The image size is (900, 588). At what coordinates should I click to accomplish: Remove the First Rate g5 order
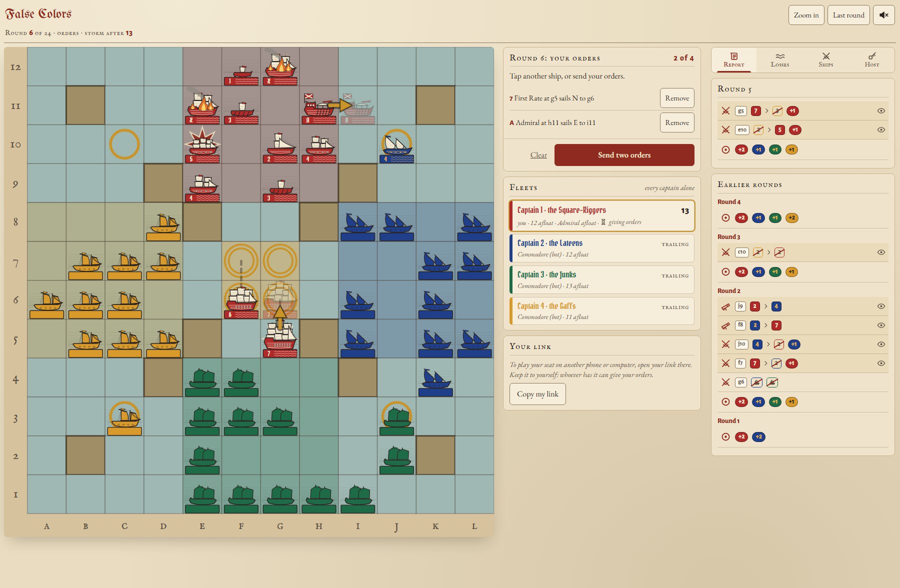pyautogui.click(x=677, y=98)
